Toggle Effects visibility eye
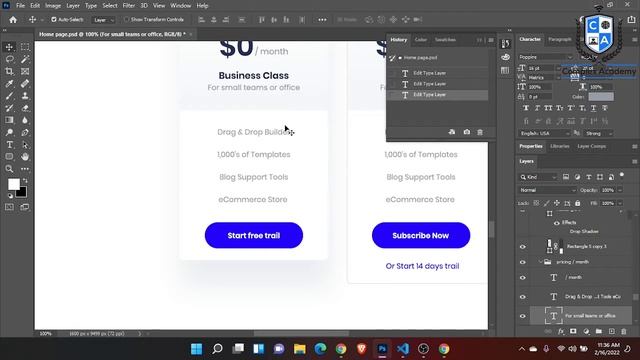Image resolution: width=640 pixels, height=360 pixels. point(557,223)
